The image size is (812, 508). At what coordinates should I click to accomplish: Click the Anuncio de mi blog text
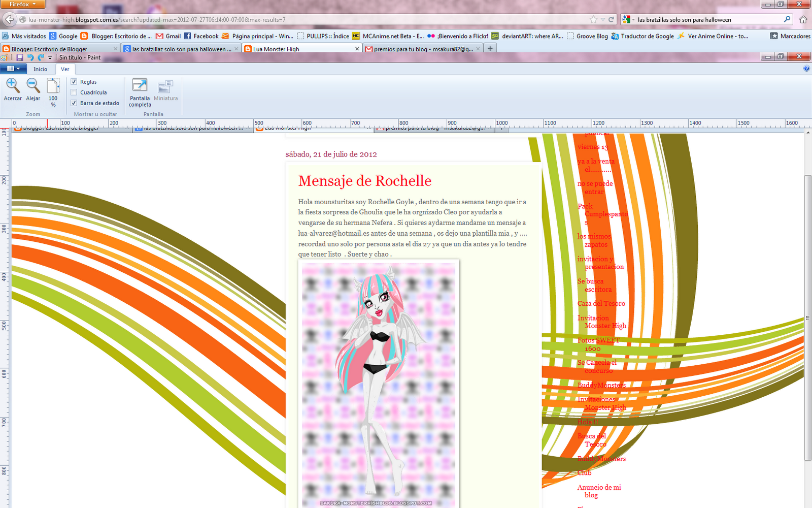tap(599, 491)
